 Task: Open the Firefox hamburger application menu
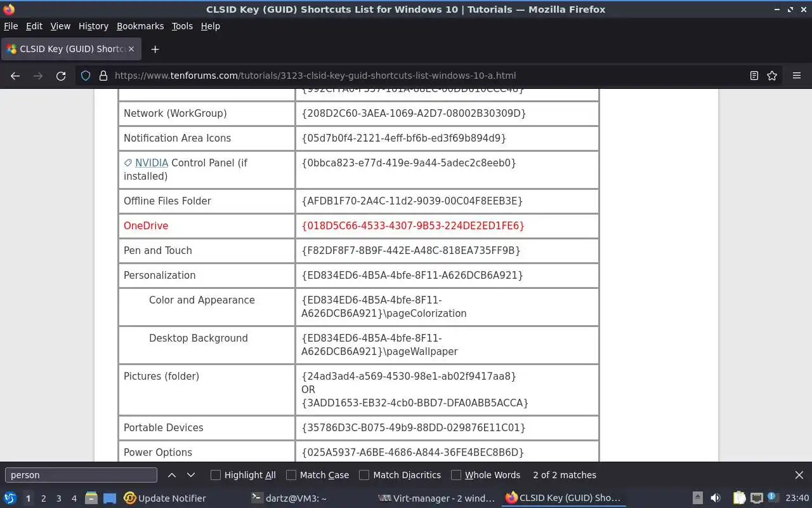tap(797, 76)
